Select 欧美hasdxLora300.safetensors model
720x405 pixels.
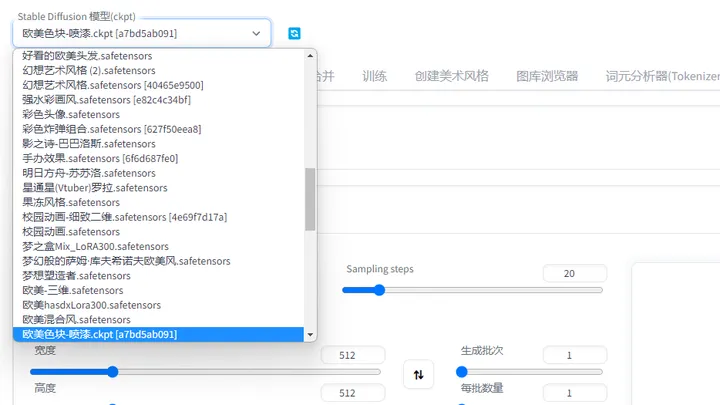(x=158, y=305)
